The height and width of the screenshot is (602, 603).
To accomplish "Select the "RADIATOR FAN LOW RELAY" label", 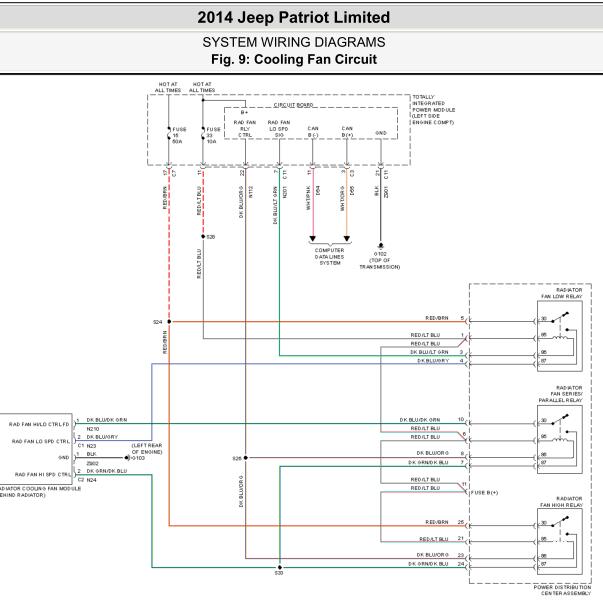I will click(x=562, y=293).
